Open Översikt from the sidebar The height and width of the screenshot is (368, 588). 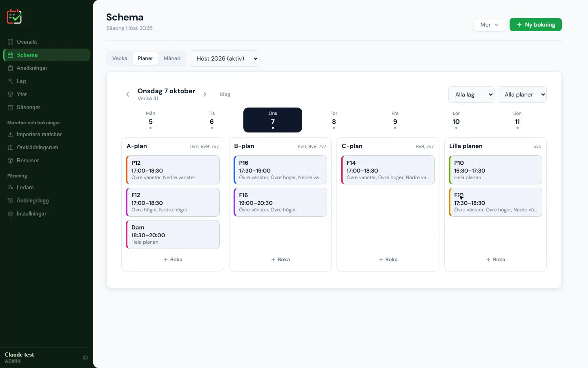pos(47,42)
